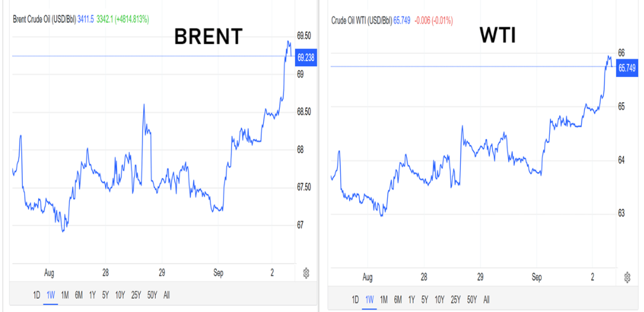This screenshot has width=644, height=312.
Task: Pick 25Y timeframe on WTI chart
Action: 455,299
